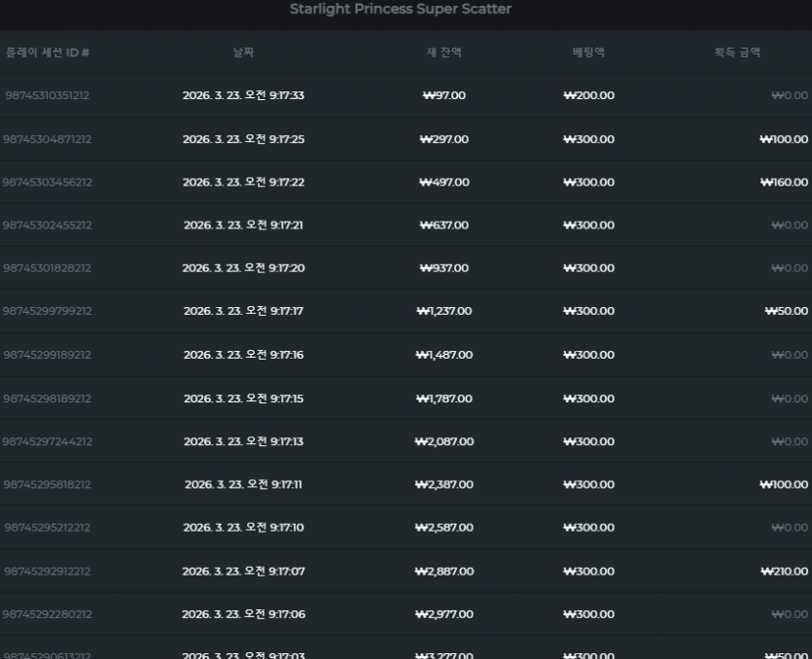
Task: Click the 플레이 세션 ID # column header
Action: point(47,52)
